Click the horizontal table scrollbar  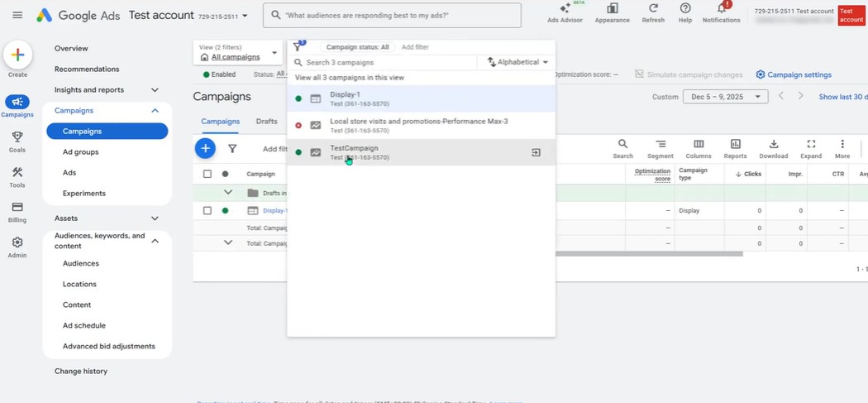click(649, 254)
